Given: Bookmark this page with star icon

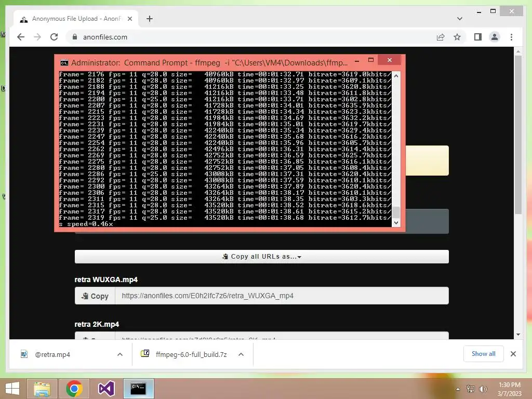Looking at the screenshot, I should pos(457,37).
